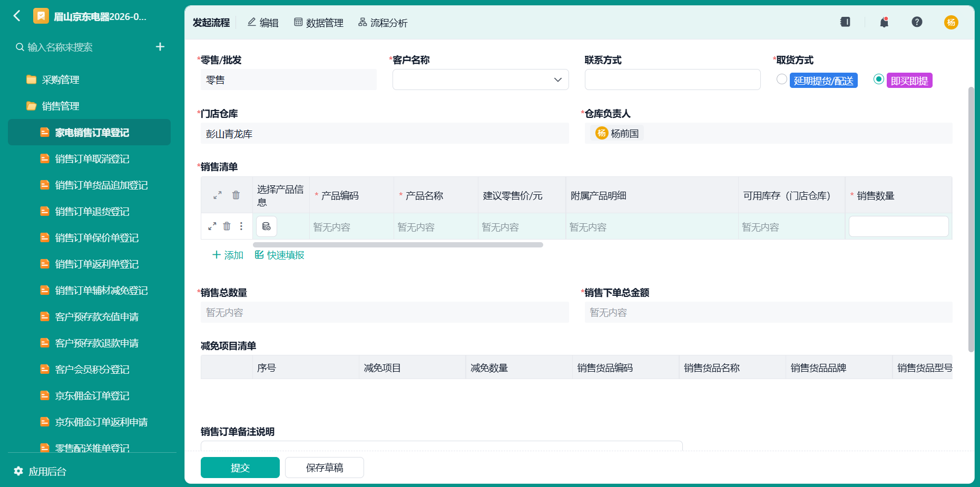Viewport: 980px width, 487px height.
Task: Click the 销售总数量 field
Action: click(x=385, y=312)
